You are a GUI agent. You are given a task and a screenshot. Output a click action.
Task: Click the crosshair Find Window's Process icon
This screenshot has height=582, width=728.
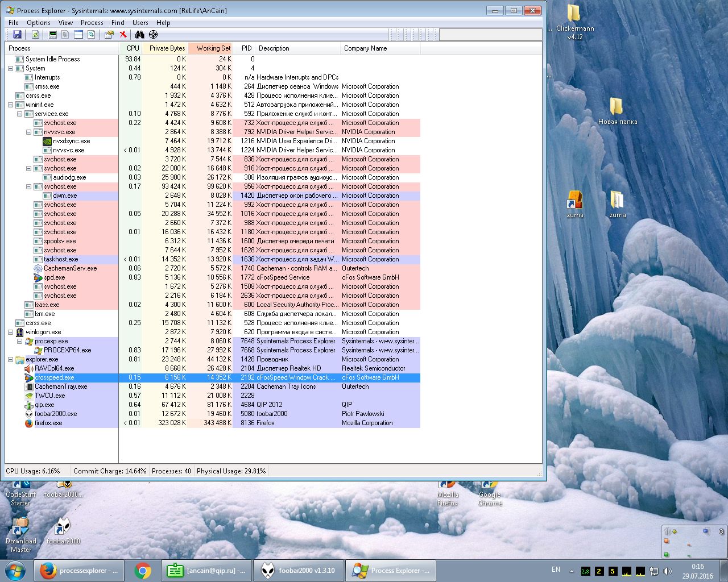(152, 35)
